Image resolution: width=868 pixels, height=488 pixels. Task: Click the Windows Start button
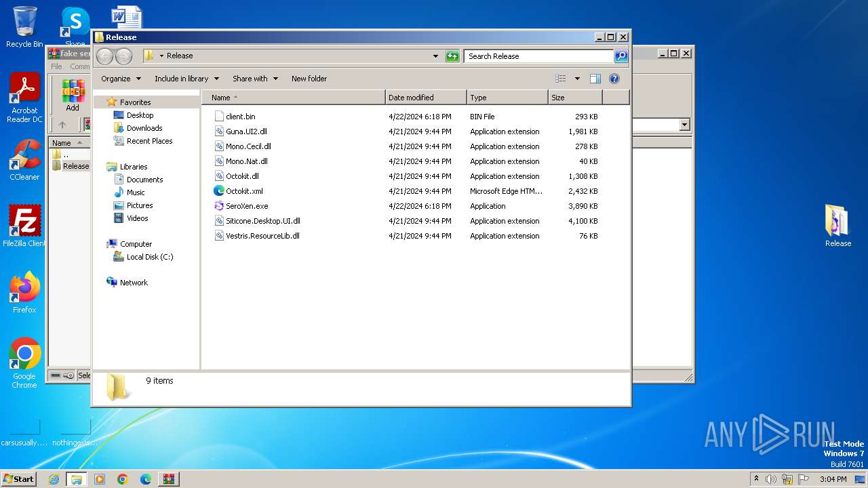[19, 479]
